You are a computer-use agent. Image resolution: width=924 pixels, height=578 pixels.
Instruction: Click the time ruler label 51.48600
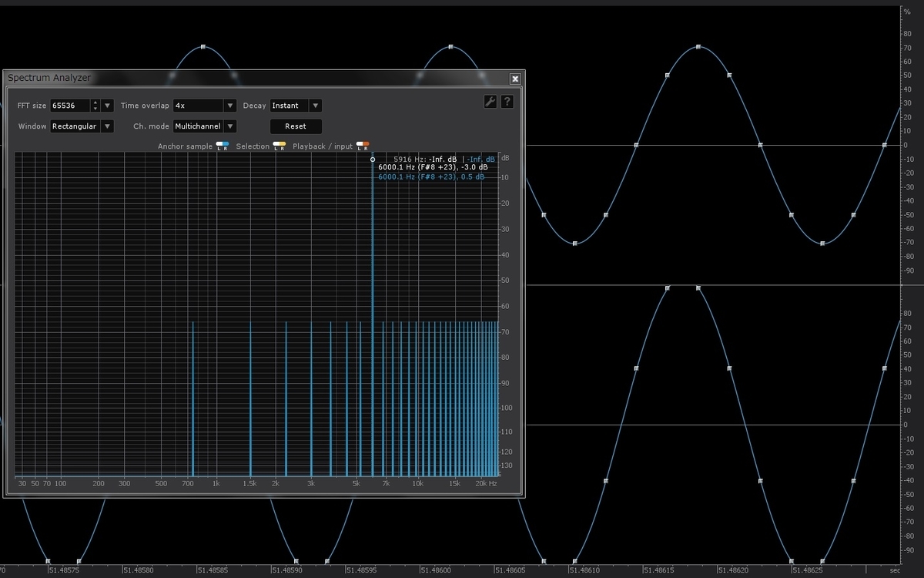tap(437, 570)
